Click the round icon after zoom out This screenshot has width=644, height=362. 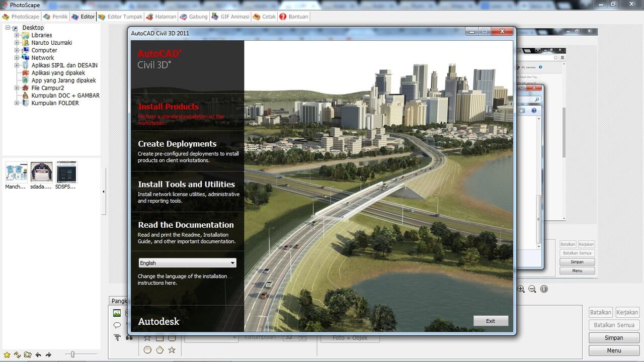[x=544, y=289]
